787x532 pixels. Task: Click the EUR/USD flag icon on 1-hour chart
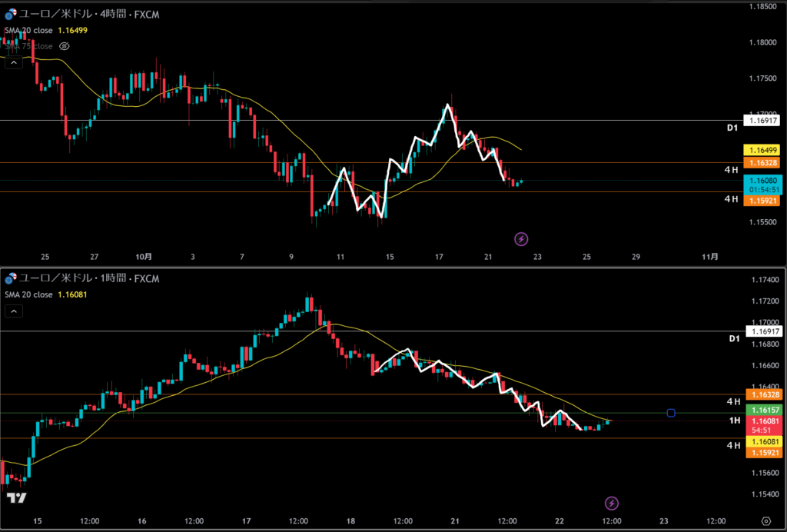coord(10,277)
